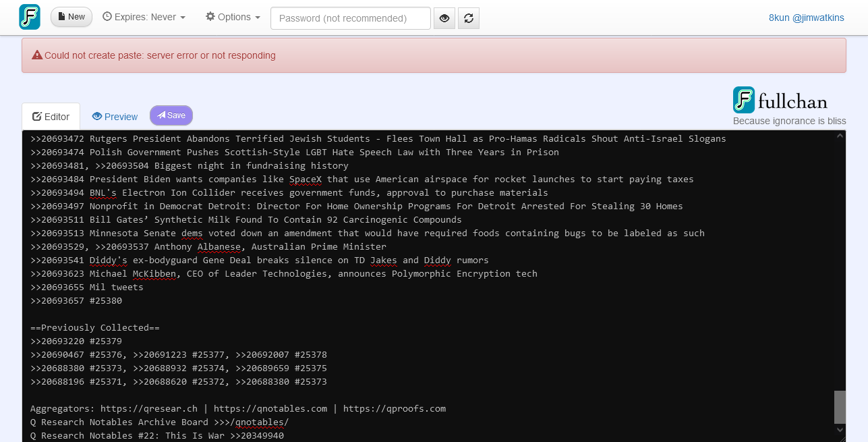Click the fullchan logo above the editor
Viewport: 868px width, 442px height.
(x=780, y=101)
